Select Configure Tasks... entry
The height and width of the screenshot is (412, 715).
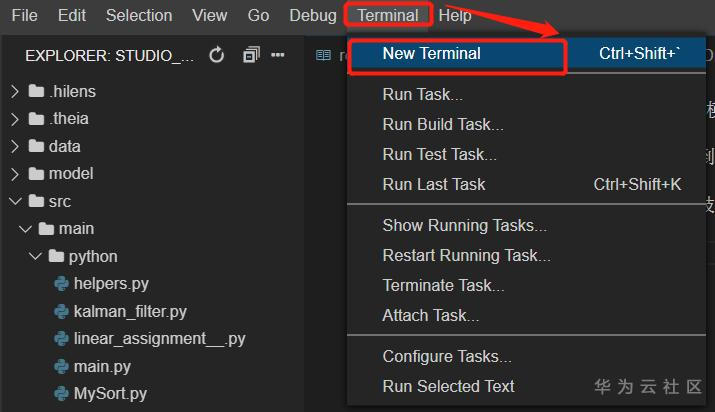coord(447,357)
